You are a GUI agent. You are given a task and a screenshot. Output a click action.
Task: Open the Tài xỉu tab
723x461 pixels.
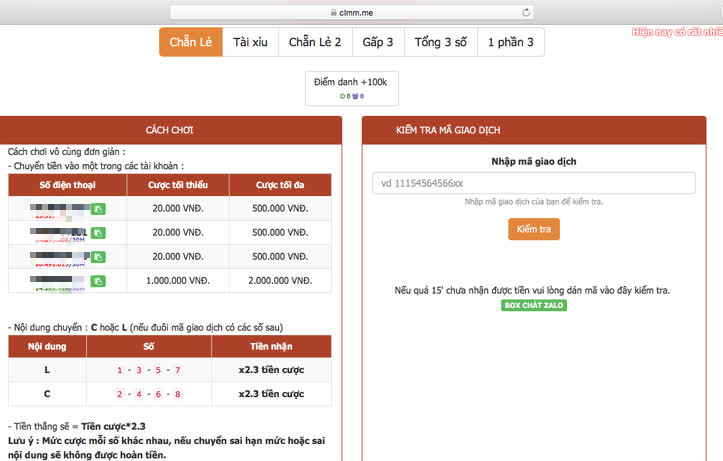250,42
